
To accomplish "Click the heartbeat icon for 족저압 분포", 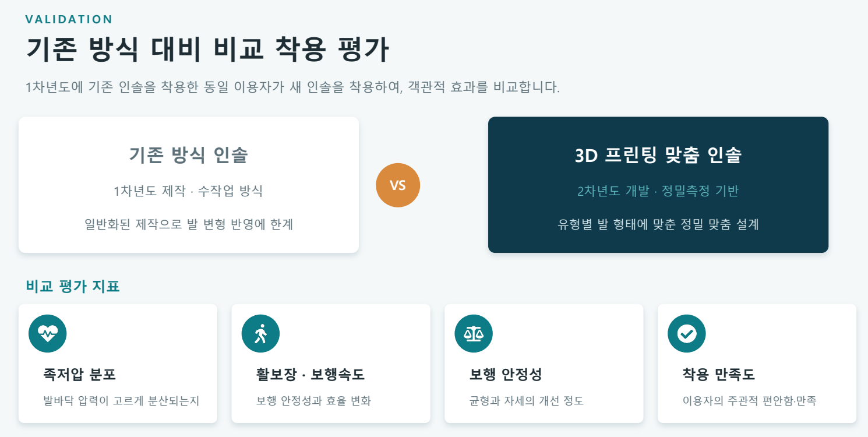I will 47,333.
